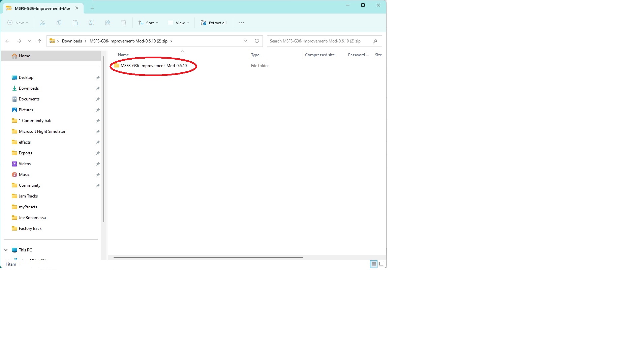Click the horizontal scrollbar in file list

click(208, 257)
